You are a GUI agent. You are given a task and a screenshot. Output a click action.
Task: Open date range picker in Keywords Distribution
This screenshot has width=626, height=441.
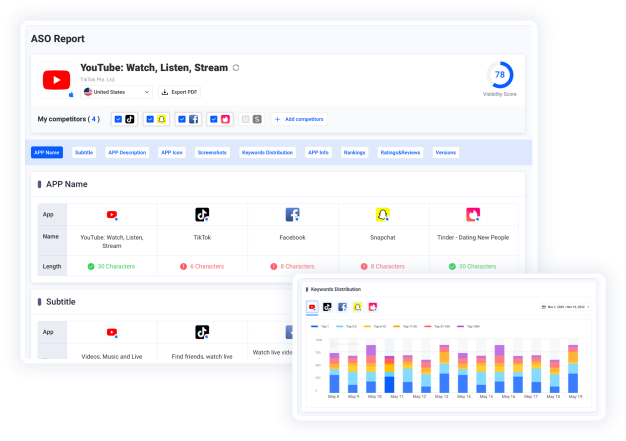(565, 307)
